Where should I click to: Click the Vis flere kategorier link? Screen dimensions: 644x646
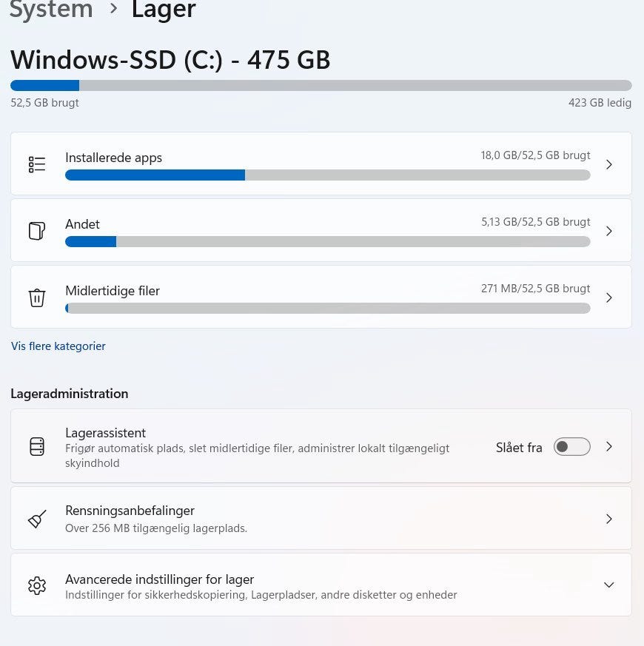click(x=58, y=346)
